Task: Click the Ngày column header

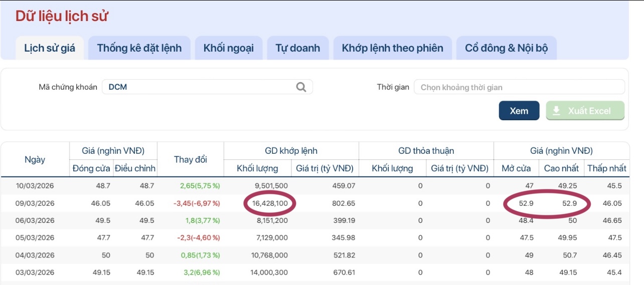Action: tap(35, 159)
